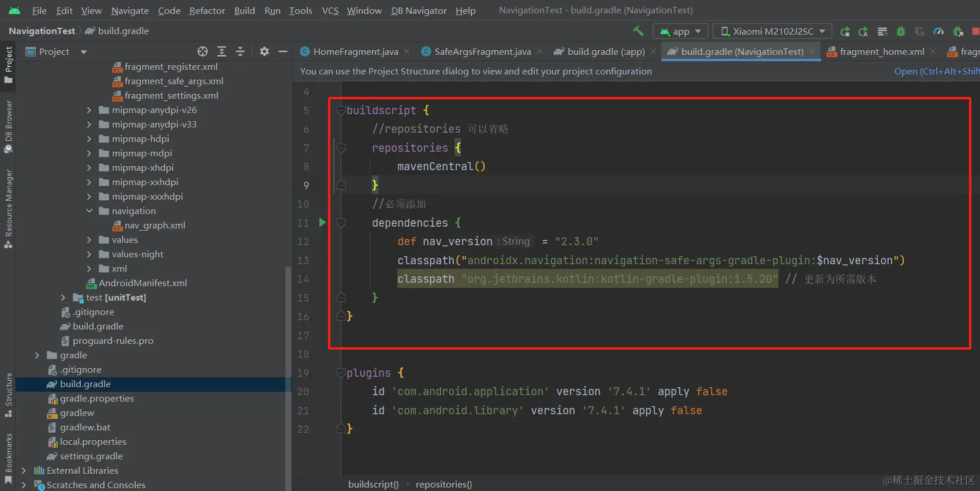Click NavigationTest breadcrumb in navigation bar

click(42, 31)
